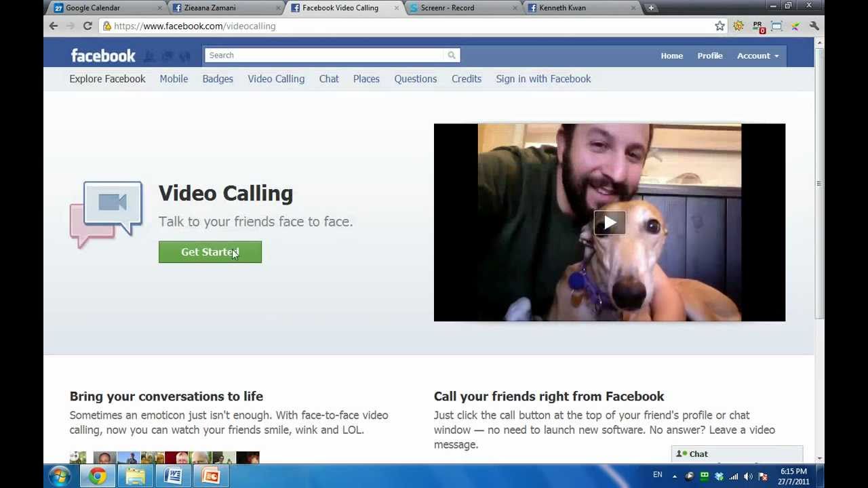868x488 pixels.
Task: Open the Places link
Action: tap(366, 79)
